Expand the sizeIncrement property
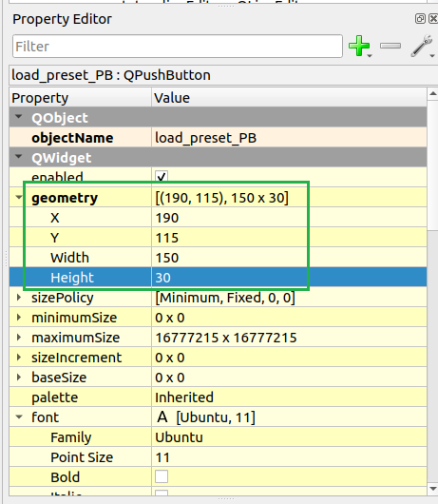438x504 pixels. [x=19, y=358]
